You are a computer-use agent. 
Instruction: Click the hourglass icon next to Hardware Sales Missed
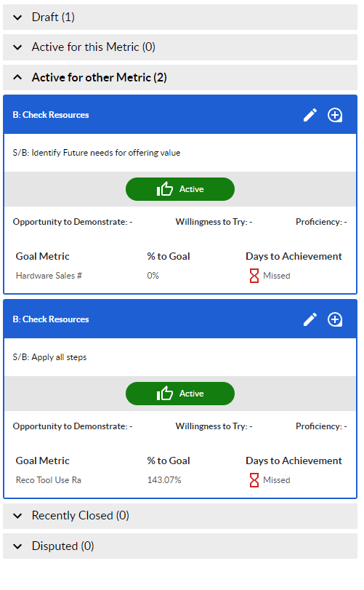coord(254,276)
